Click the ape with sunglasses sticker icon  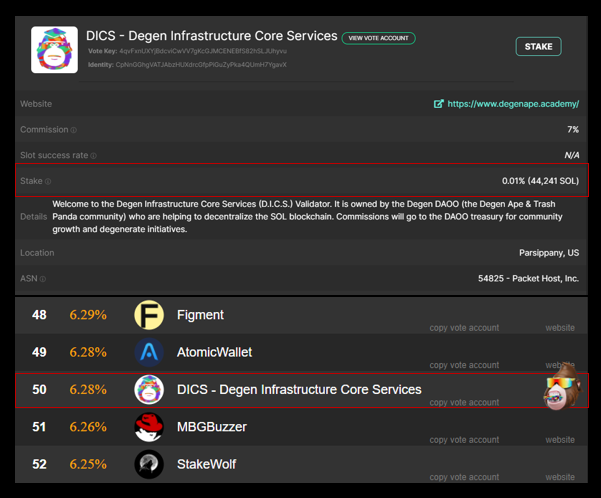point(562,386)
